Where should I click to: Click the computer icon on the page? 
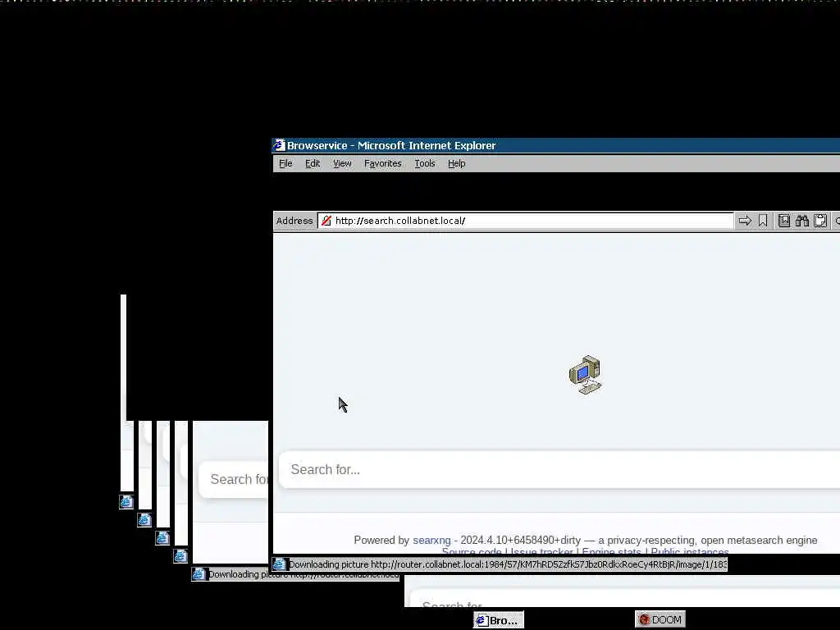585,374
